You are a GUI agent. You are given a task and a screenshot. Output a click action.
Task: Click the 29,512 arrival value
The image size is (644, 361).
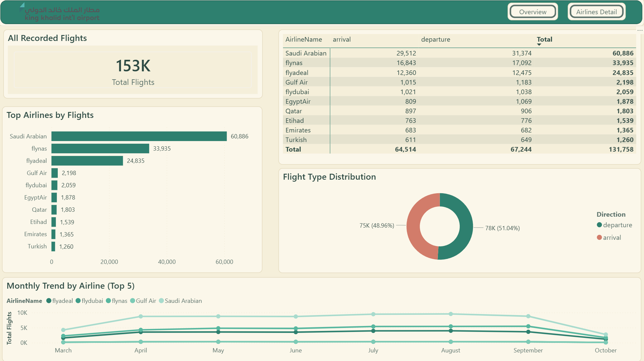tap(406, 53)
